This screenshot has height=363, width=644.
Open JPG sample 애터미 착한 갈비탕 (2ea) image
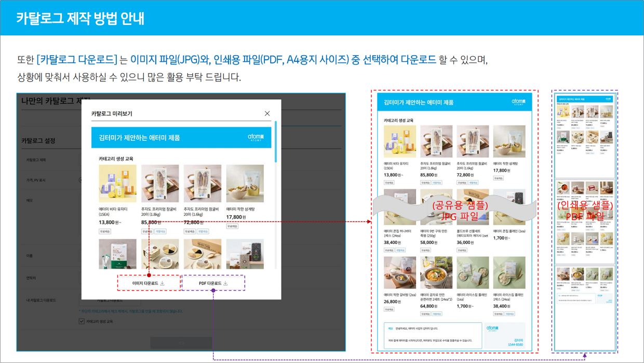(400, 273)
